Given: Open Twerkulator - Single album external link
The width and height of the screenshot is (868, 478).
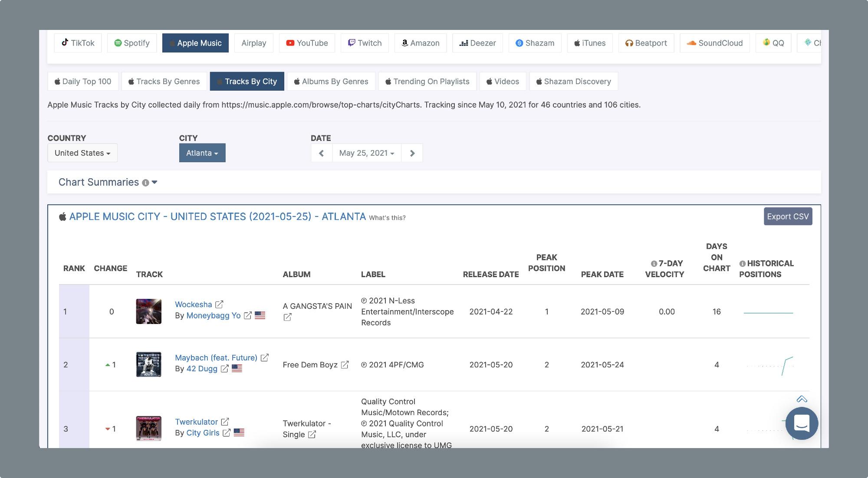Looking at the screenshot, I should coord(312,435).
